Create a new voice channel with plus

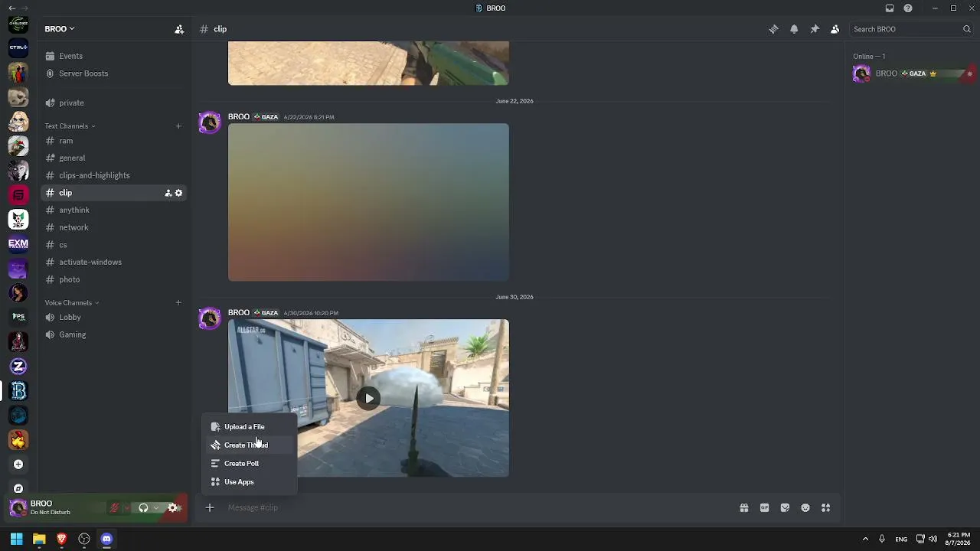[178, 303]
